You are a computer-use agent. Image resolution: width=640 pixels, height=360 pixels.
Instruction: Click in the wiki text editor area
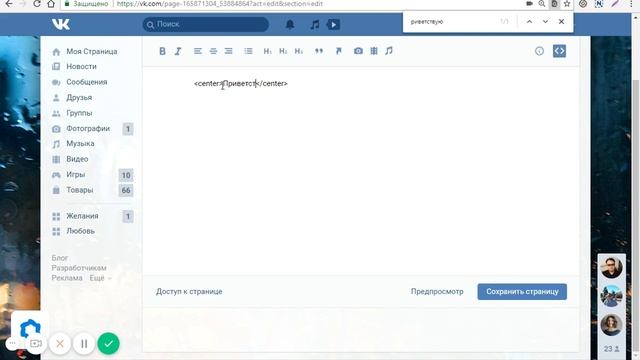point(360,171)
